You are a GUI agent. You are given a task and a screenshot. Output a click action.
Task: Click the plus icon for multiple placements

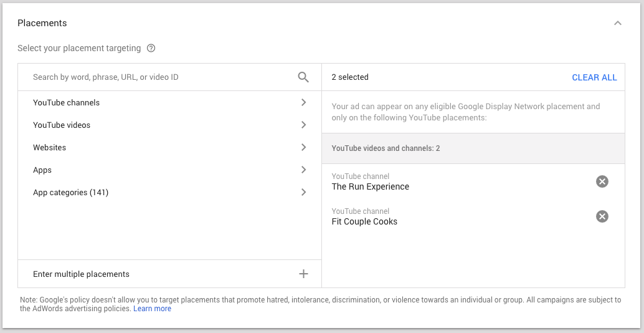[x=303, y=274]
